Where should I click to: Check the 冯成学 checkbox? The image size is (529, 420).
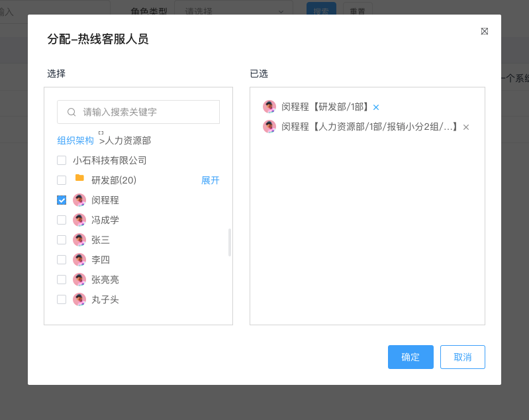click(x=62, y=220)
